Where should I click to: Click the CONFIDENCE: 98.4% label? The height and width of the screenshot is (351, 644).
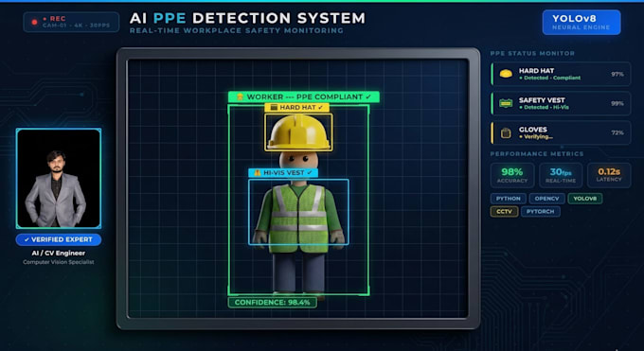273,303
